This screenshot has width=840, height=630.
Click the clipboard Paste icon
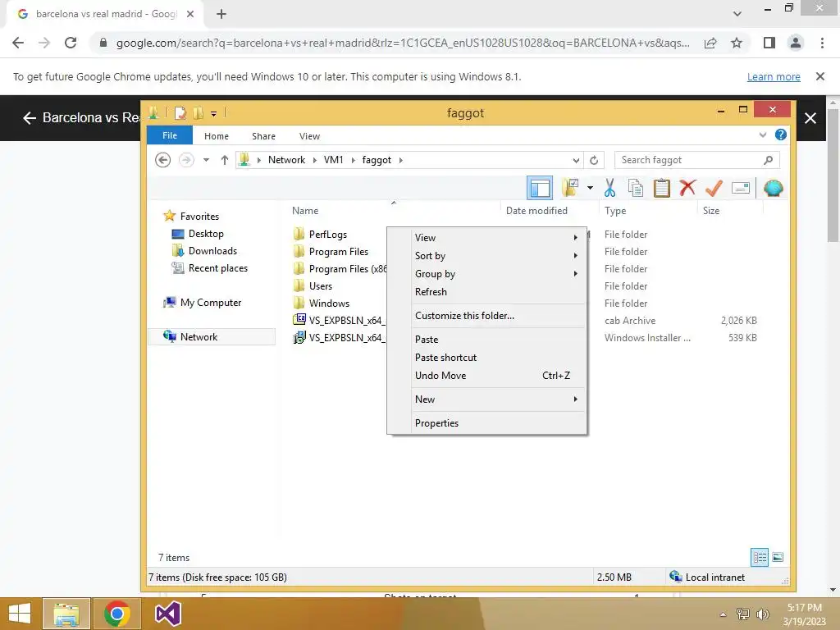click(x=662, y=188)
